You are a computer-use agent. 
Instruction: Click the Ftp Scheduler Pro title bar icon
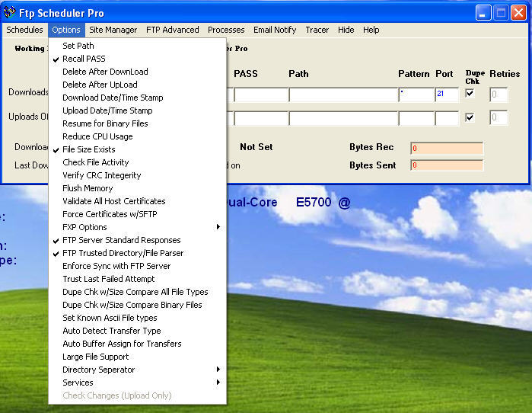point(9,12)
